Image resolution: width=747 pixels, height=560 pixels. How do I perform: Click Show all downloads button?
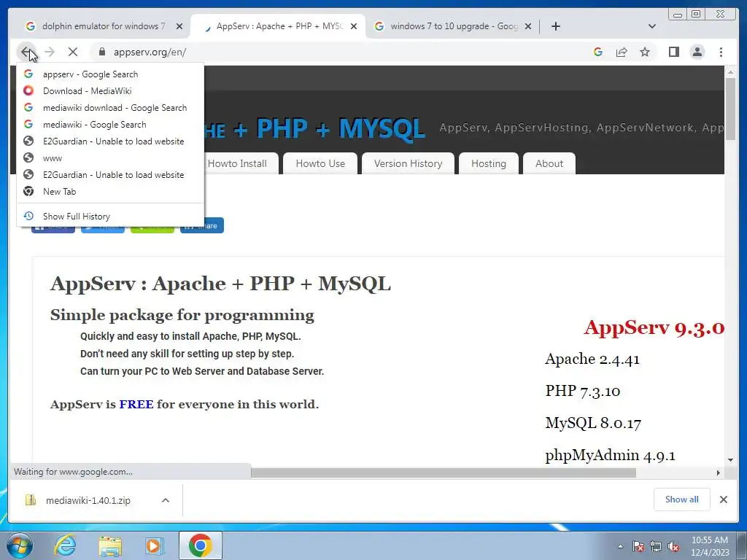point(682,499)
